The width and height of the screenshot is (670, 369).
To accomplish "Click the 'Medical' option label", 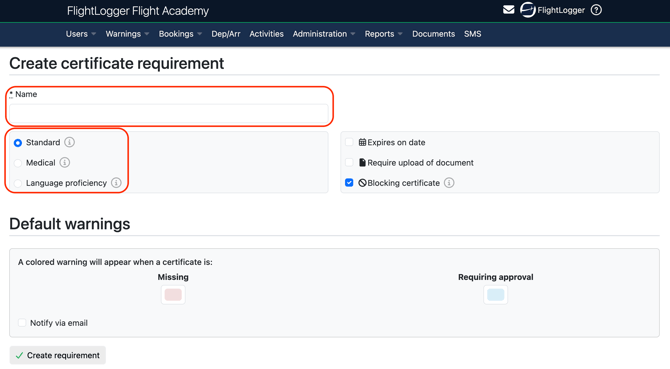I will [41, 163].
